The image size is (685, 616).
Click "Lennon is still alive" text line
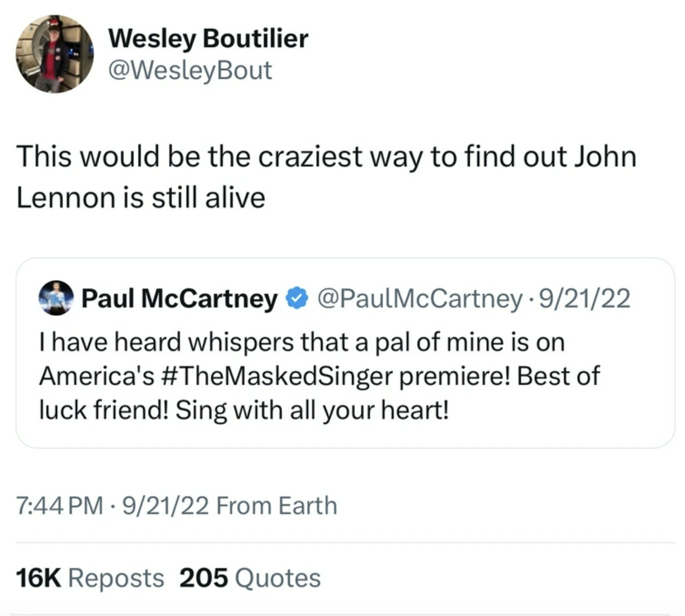click(x=141, y=198)
